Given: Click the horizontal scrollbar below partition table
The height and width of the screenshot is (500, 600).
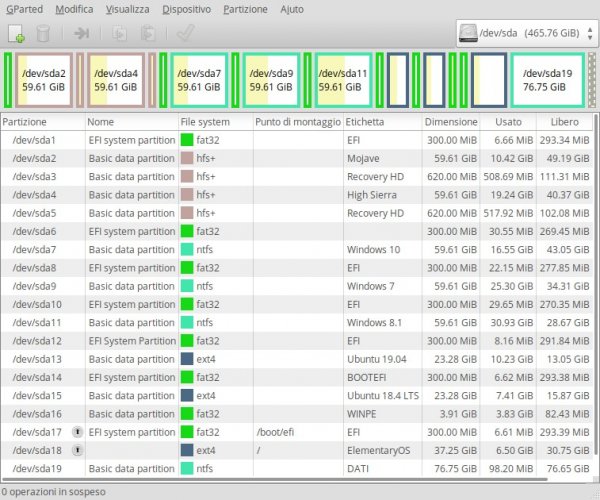Looking at the screenshot, I should pos(275,479).
